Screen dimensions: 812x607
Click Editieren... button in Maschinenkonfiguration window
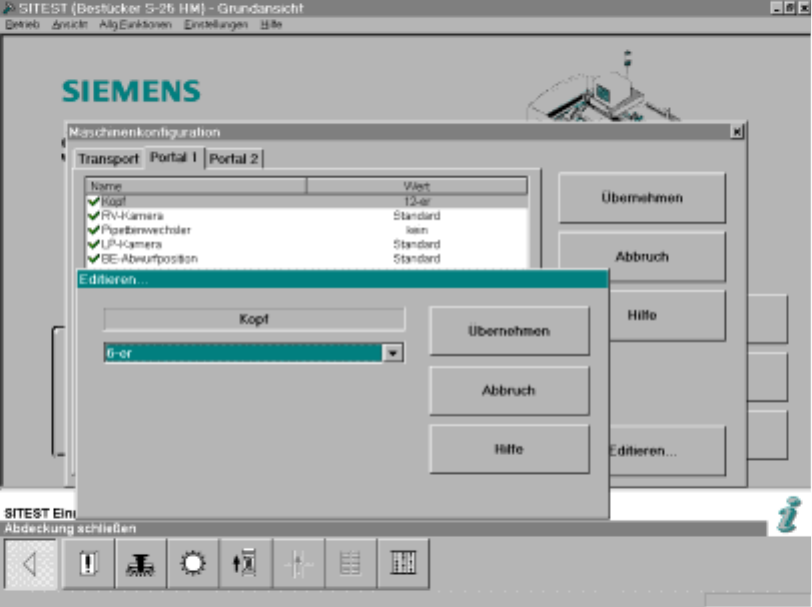pos(668,451)
